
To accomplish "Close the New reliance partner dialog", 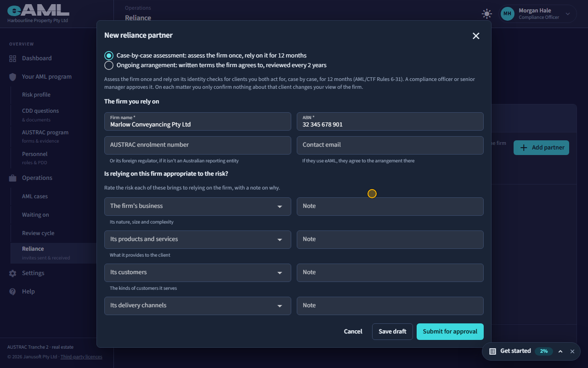I will 476,36.
